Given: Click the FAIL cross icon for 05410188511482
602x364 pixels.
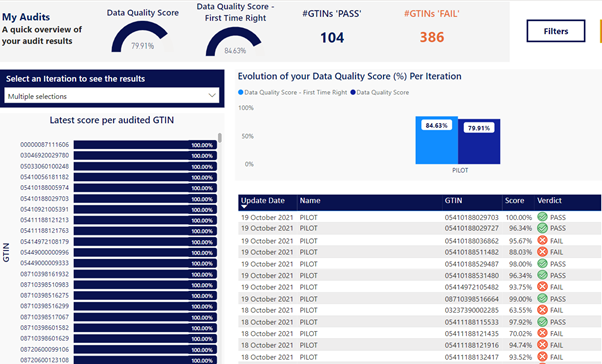Looking at the screenshot, I should tap(542, 252).
